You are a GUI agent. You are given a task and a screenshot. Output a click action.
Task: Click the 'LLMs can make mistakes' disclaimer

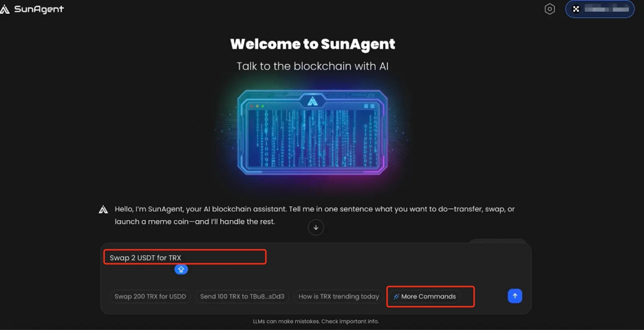click(315, 321)
